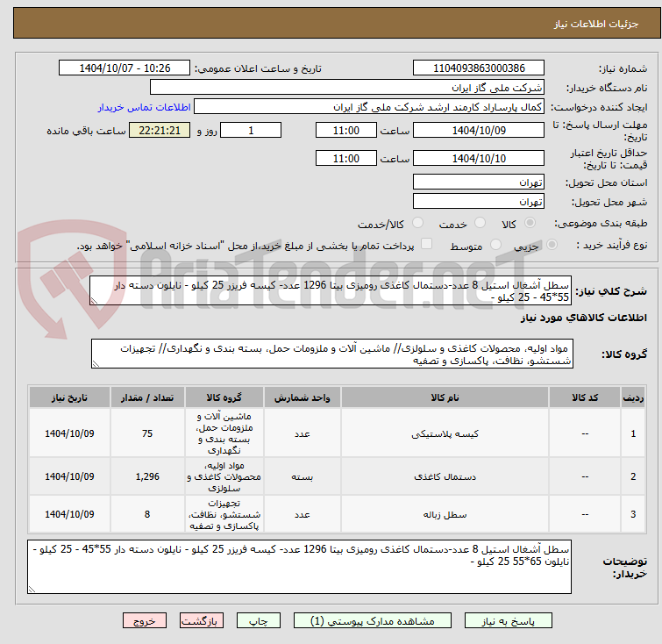Click the remaining time field 22:21:21
The width and height of the screenshot is (662, 644).
click(x=160, y=130)
